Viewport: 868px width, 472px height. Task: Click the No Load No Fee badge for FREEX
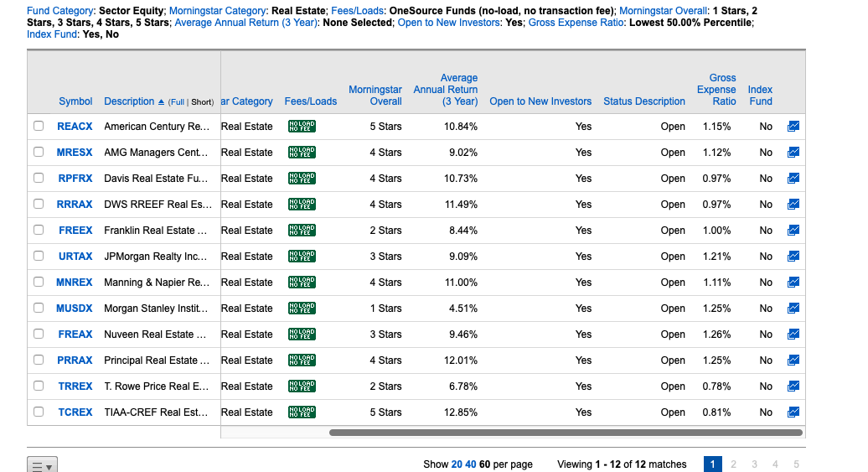tap(302, 230)
